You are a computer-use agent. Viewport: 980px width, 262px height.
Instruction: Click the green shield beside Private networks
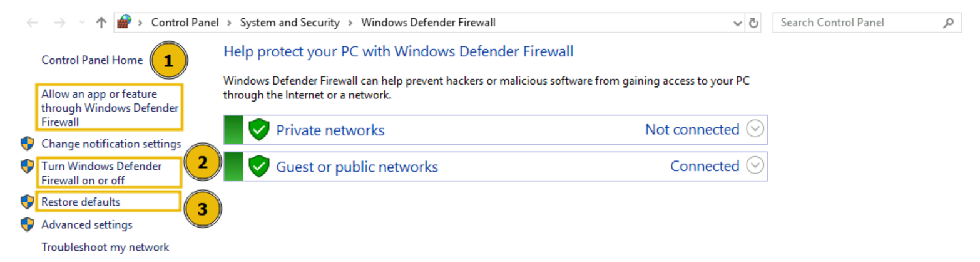(x=258, y=130)
